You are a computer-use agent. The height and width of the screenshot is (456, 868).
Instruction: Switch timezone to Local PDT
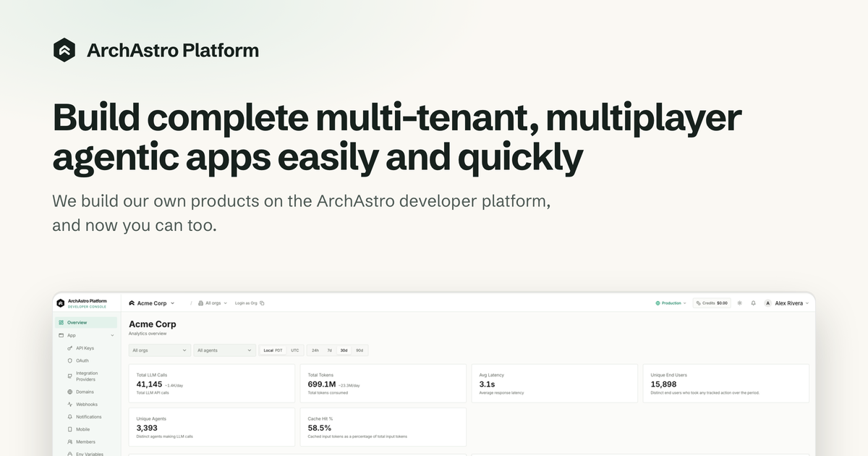tap(273, 350)
